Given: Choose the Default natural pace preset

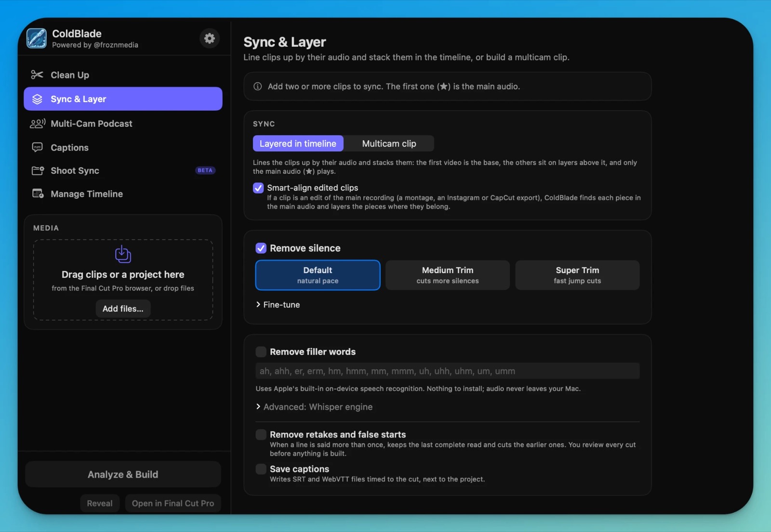Looking at the screenshot, I should click(318, 275).
